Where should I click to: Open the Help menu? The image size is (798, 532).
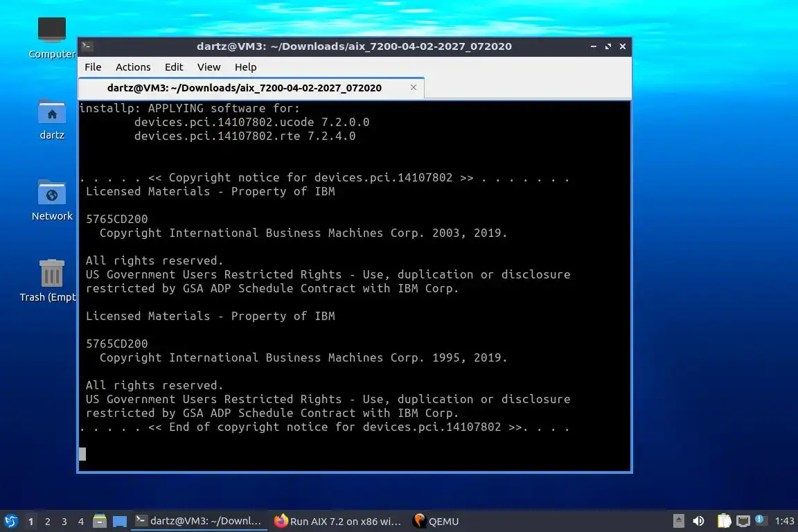245,67
